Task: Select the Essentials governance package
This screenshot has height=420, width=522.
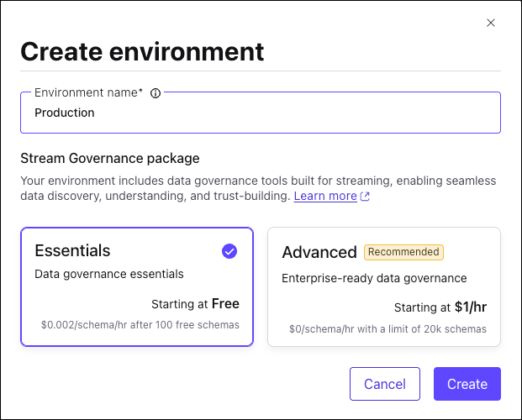Action: 137,286
